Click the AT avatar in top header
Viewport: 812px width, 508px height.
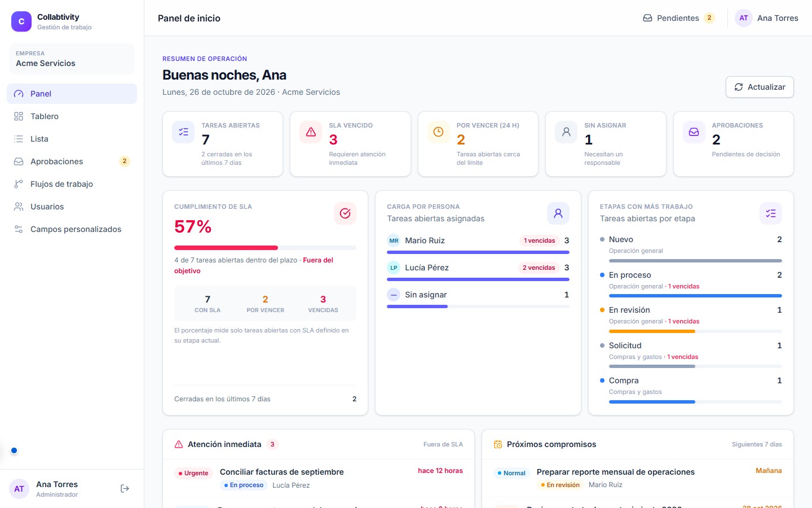click(x=744, y=18)
